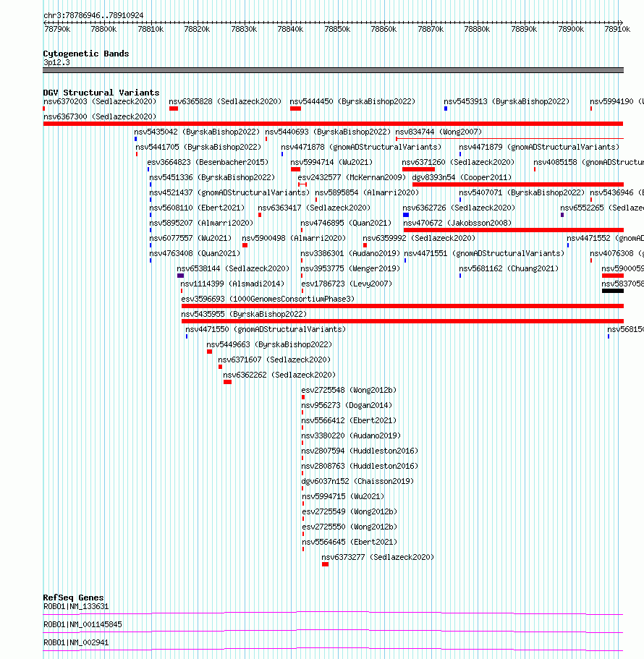The image size is (644, 659).
Task: Click nsv1114399 (Alsmadi2014) label
Action: pos(232,284)
